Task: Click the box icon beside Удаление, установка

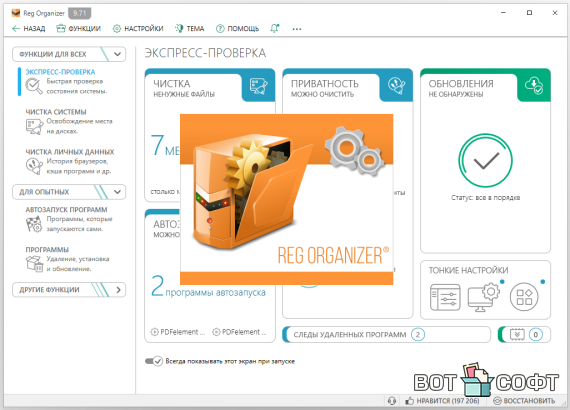Action: click(35, 264)
